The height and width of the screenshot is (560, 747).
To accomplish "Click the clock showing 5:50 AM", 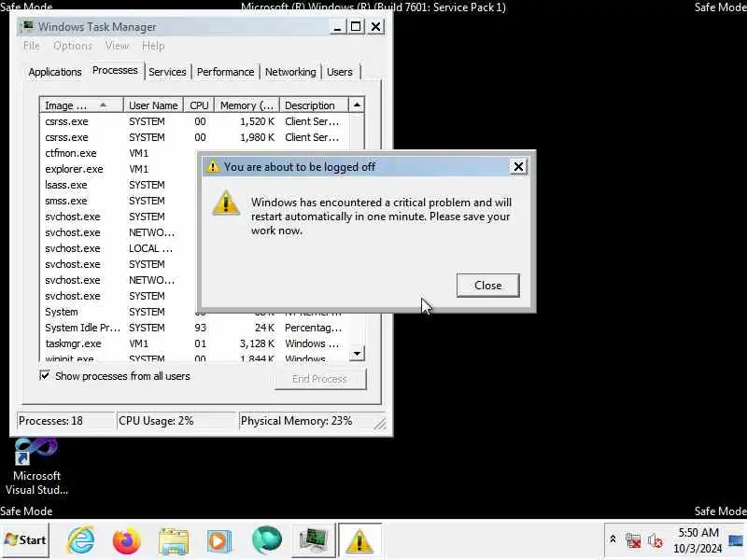I will (698, 540).
